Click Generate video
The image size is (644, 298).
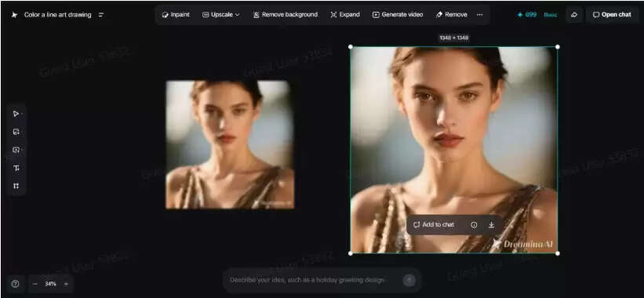[x=398, y=14]
